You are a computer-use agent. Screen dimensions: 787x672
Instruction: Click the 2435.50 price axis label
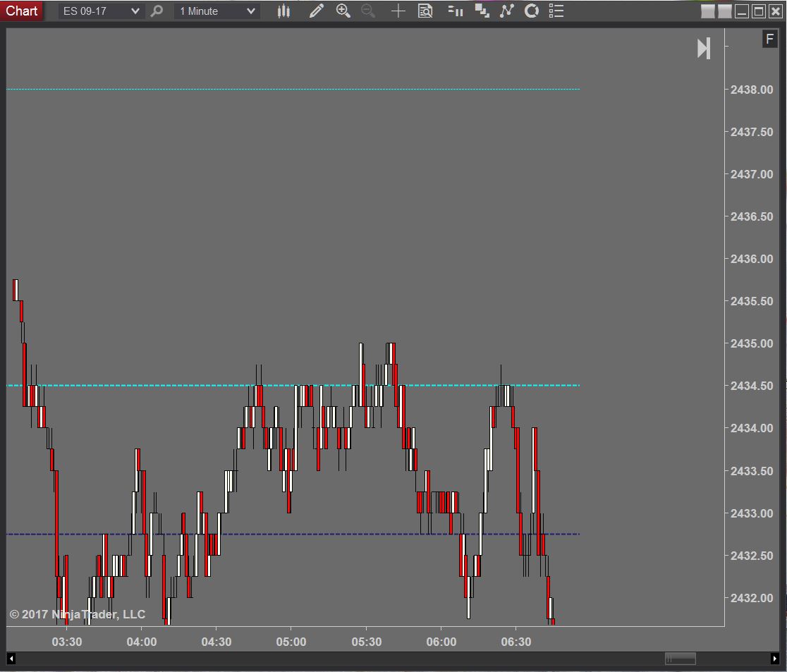(x=751, y=301)
